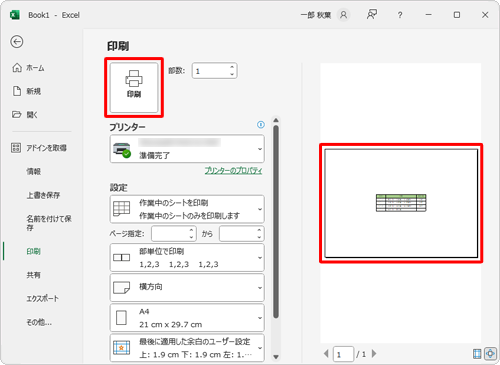Maximize the Excel window
This screenshot has width=500, height=365.
(x=457, y=15)
